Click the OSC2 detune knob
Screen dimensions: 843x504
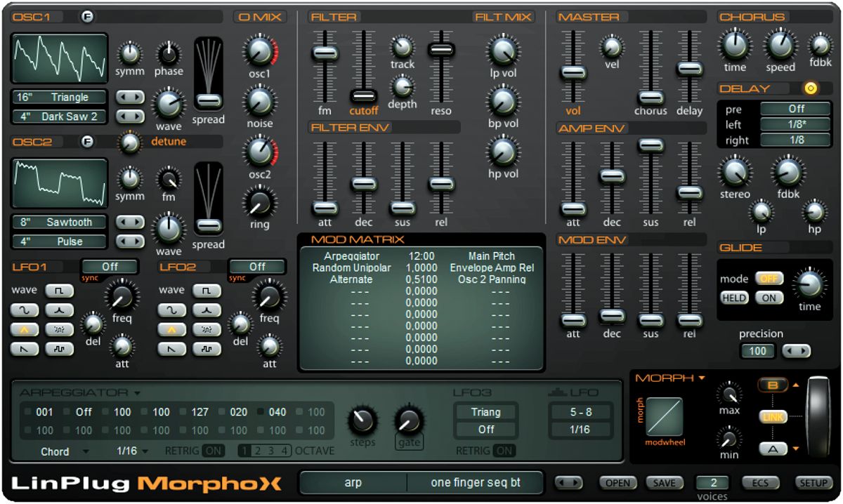[x=129, y=142]
